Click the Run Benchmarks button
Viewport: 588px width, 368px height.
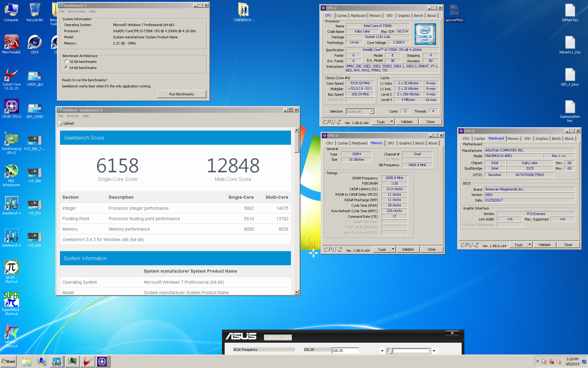click(x=182, y=94)
